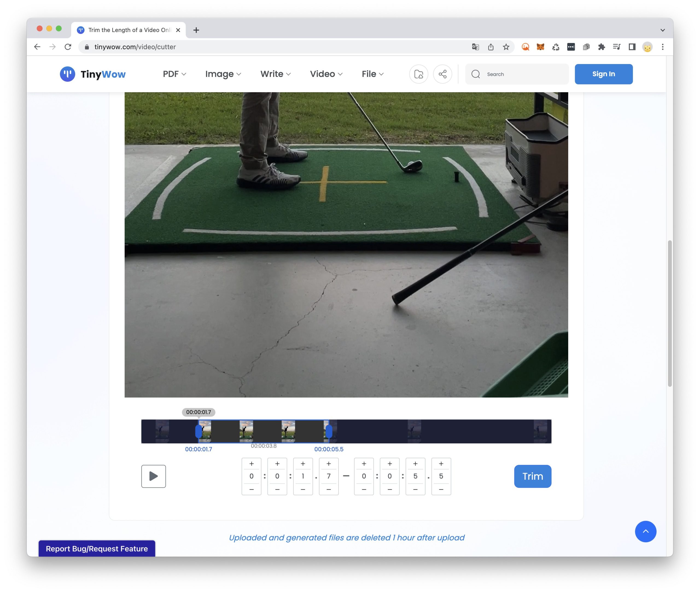Click the share icon in header
This screenshot has width=700, height=592.
coord(442,74)
